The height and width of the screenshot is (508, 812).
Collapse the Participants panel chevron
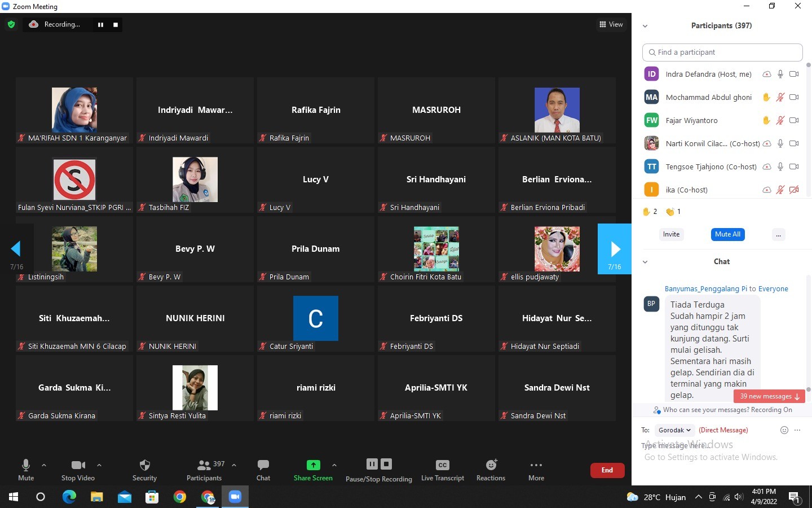(x=645, y=26)
